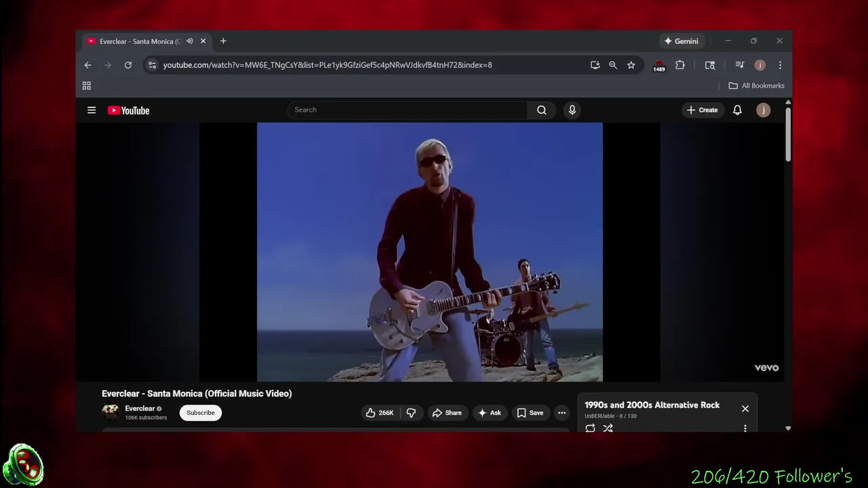View site information icon in address bar

tap(152, 65)
